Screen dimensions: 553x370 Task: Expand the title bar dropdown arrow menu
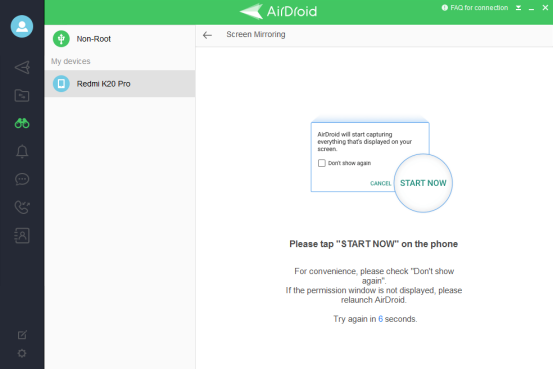(518, 8)
